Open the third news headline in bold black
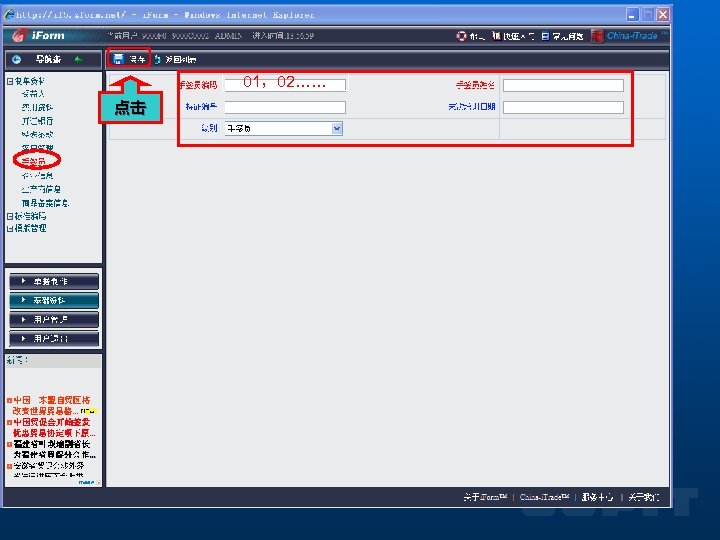 pyautogui.click(x=52, y=449)
